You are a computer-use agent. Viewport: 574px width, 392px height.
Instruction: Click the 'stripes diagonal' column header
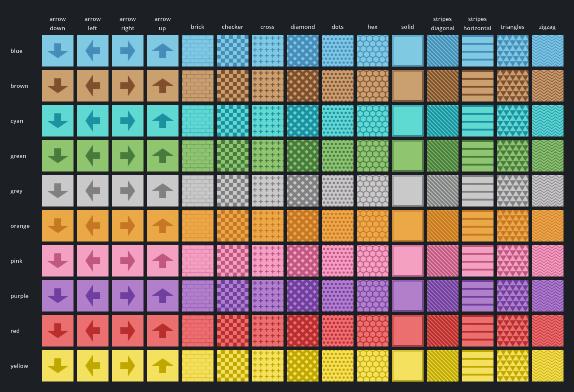point(443,24)
